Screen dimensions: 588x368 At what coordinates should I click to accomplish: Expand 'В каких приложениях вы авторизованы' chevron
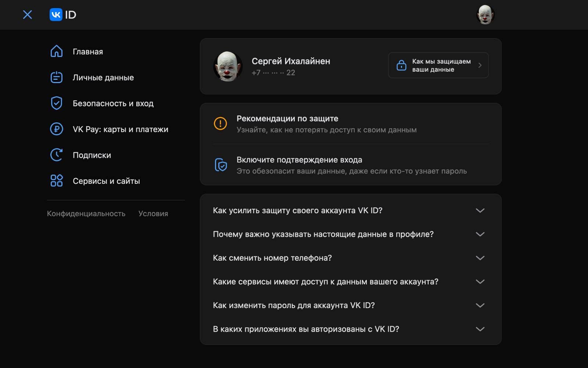(480, 329)
